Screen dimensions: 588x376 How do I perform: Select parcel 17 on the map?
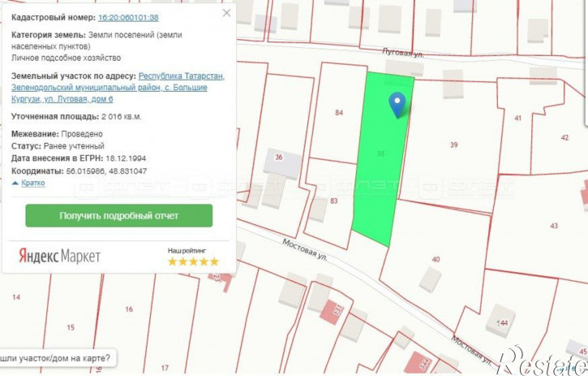(165, 368)
